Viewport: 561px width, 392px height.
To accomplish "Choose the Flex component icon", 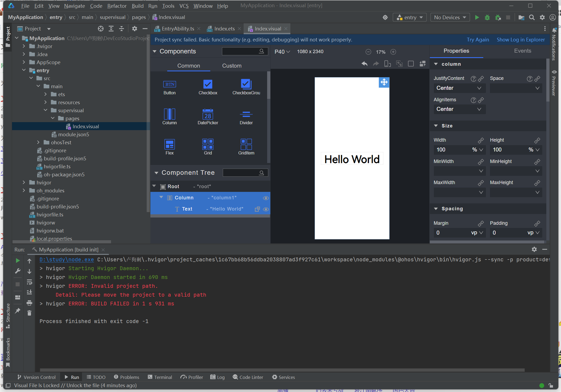I will pyautogui.click(x=169, y=144).
